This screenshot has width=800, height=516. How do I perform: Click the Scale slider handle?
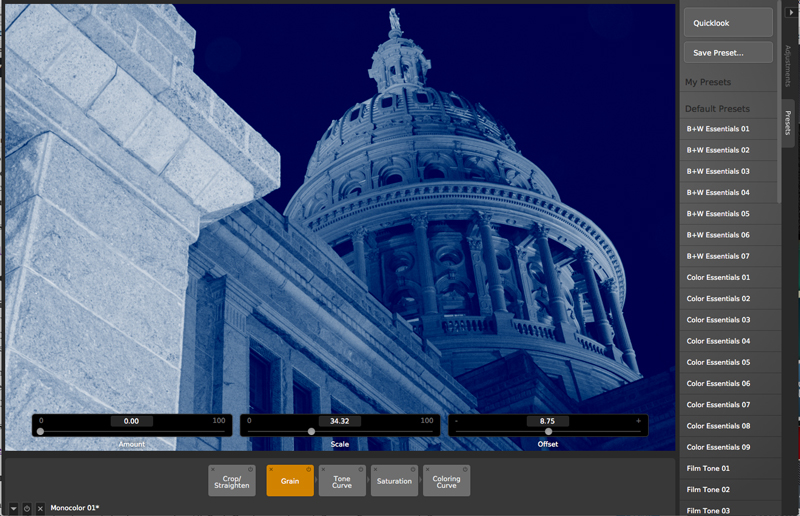coord(311,432)
